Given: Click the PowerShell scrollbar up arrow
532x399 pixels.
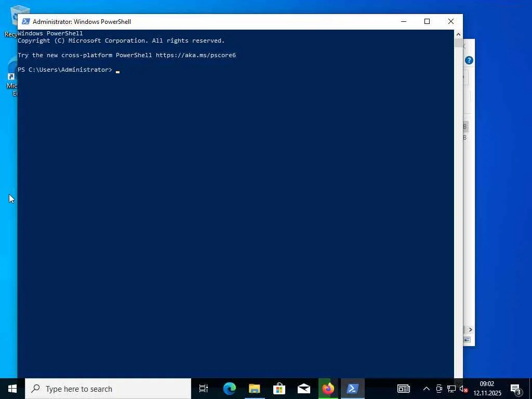Looking at the screenshot, I should (x=458, y=34).
